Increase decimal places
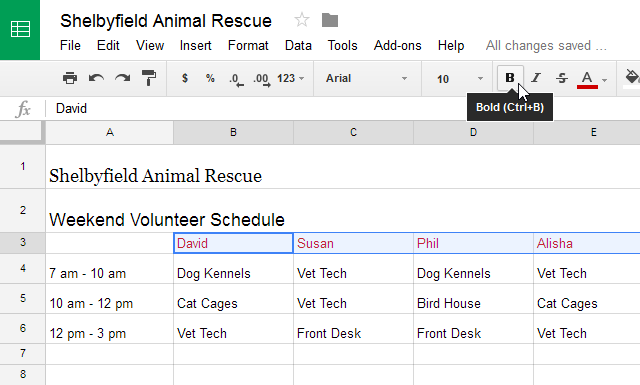 pyautogui.click(x=262, y=79)
